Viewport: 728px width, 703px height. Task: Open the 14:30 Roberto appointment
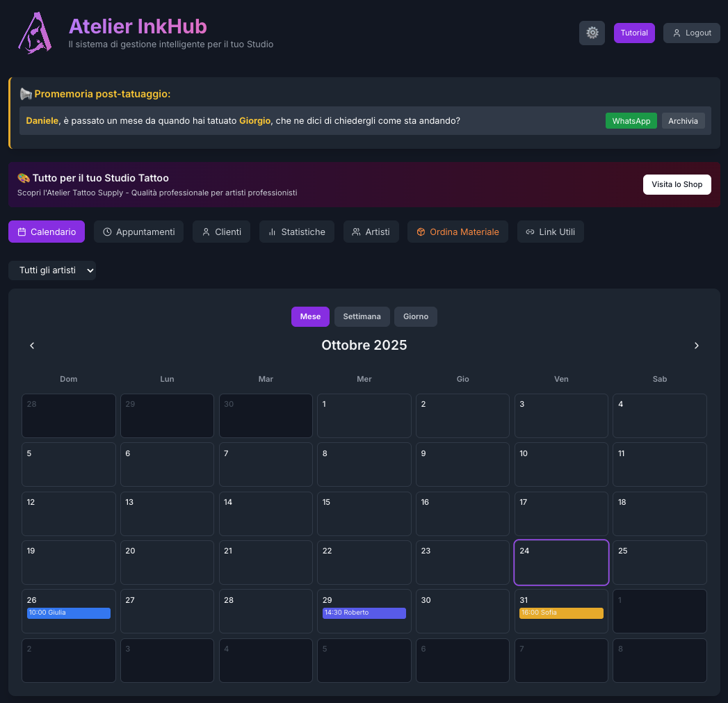pyautogui.click(x=364, y=613)
